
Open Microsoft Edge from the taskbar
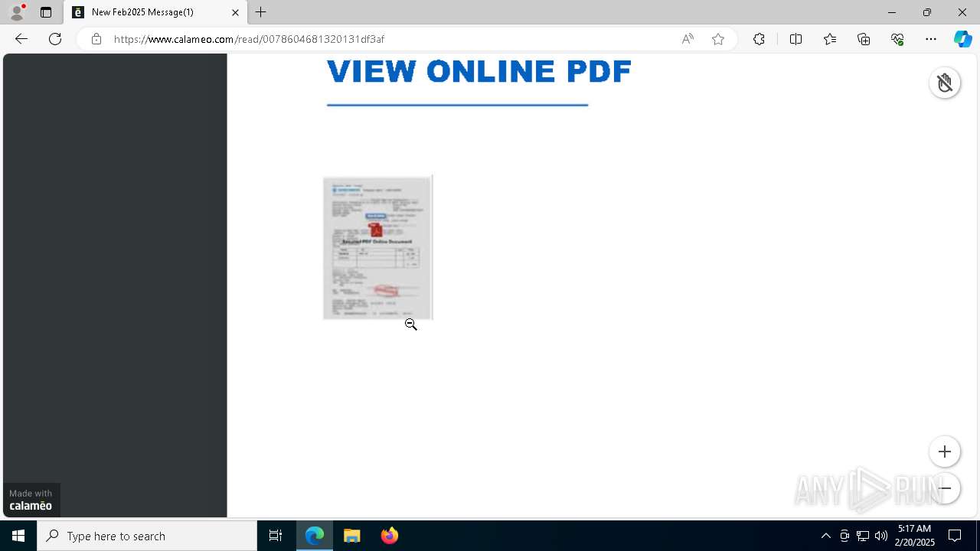[315, 536]
